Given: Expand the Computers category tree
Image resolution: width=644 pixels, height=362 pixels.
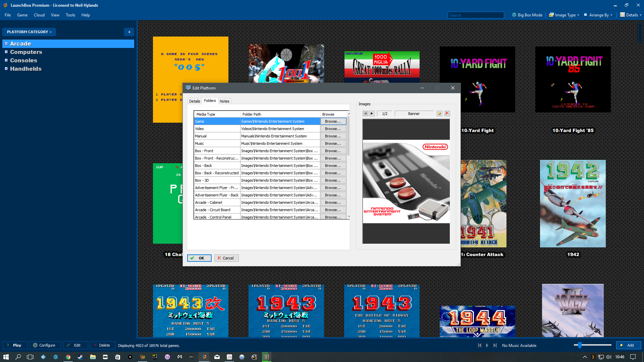Looking at the screenshot, I should [6, 52].
